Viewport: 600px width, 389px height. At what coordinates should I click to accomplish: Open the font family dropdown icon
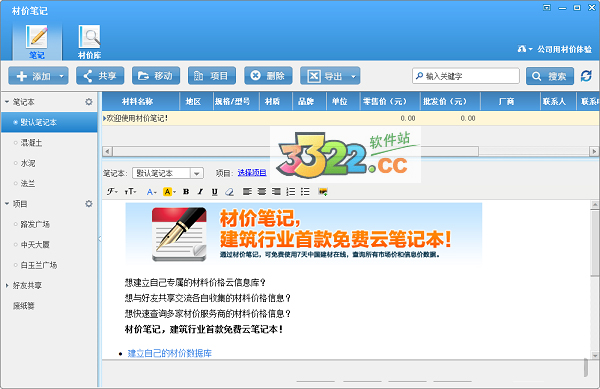[x=112, y=191]
